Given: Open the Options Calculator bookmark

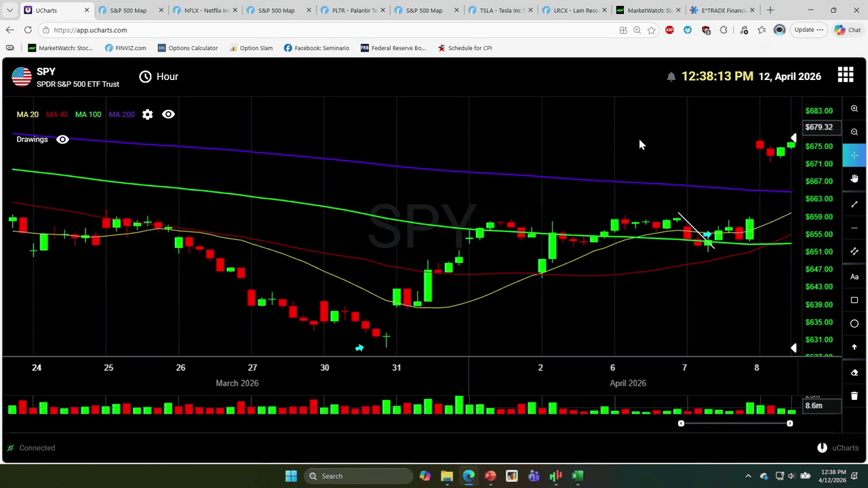Looking at the screenshot, I should (x=188, y=48).
